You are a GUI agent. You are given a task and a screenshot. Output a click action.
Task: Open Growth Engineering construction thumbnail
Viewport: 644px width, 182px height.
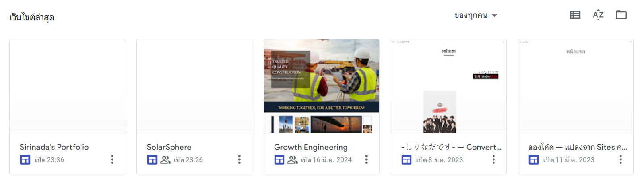tap(322, 86)
